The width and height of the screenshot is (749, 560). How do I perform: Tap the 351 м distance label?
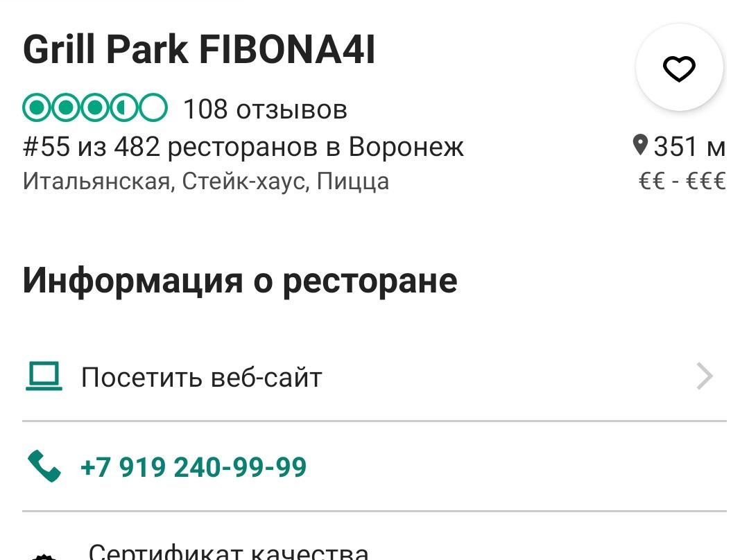pos(689,147)
